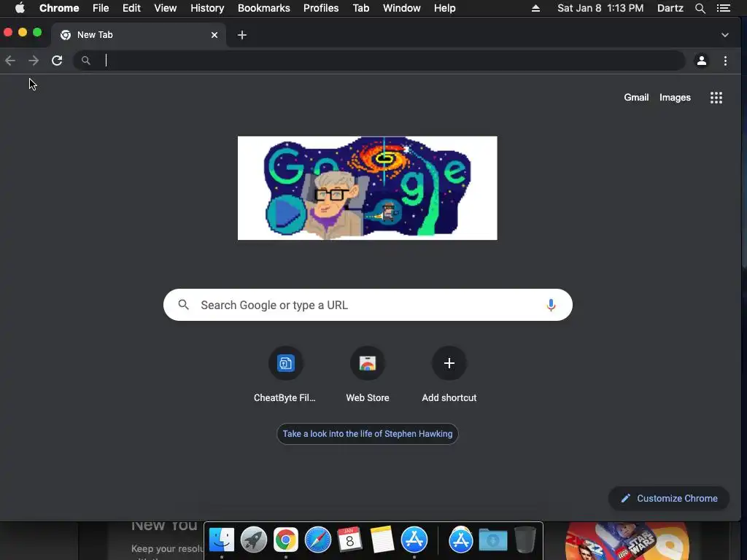The height and width of the screenshot is (560, 747).
Task: Open the Edit menu
Action: 131,8
